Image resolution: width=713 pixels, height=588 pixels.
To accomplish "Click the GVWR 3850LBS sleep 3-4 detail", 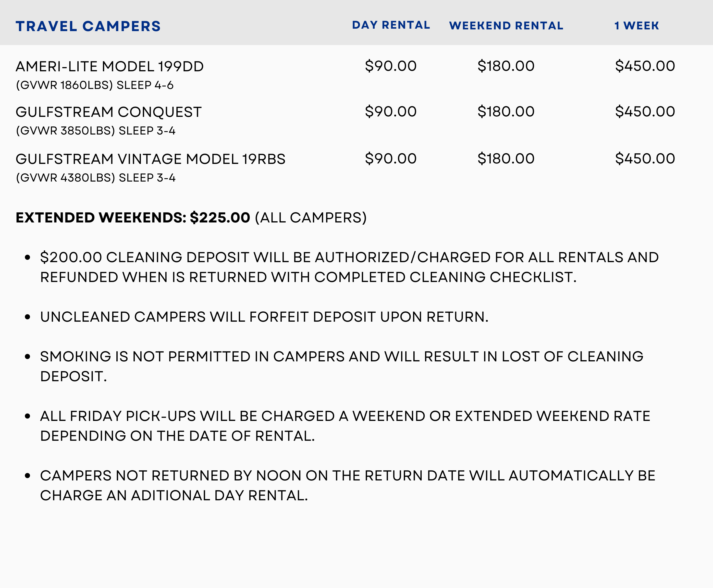I will point(96,131).
